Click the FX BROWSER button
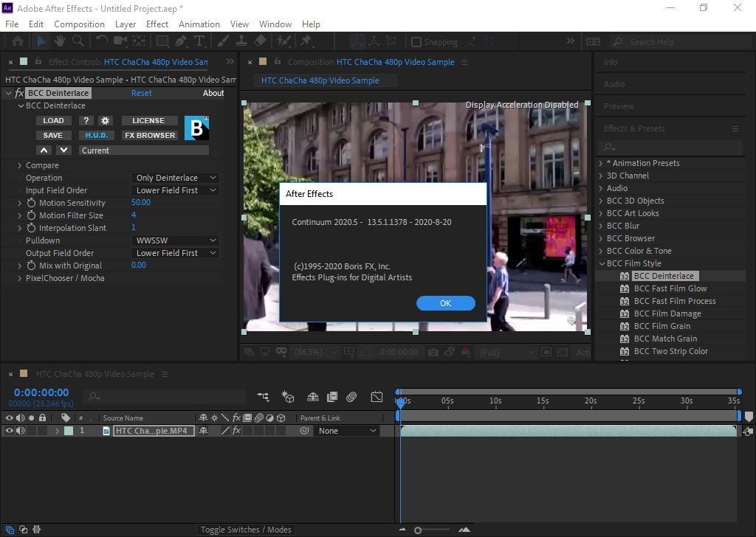This screenshot has width=756, height=537. pyautogui.click(x=150, y=135)
